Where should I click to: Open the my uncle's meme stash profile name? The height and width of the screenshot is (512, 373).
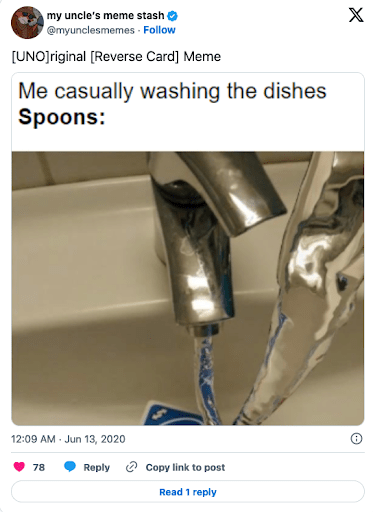tap(105, 15)
